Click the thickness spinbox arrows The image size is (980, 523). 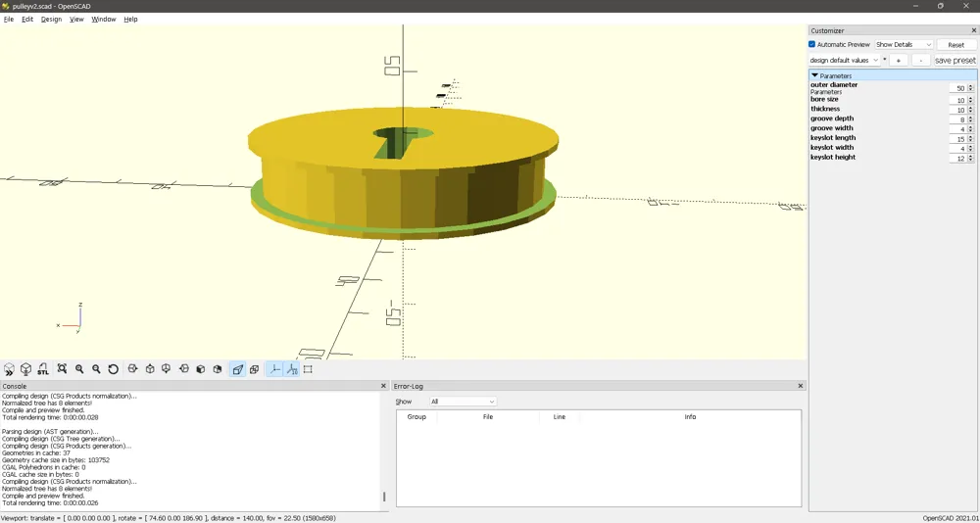[970, 110]
